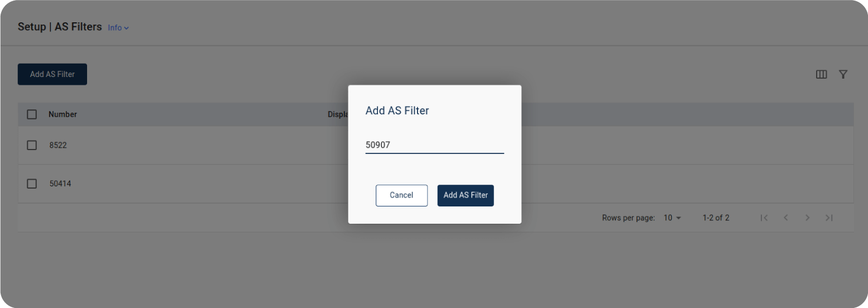
Task: Confirm with dialog Add AS Filter button
Action: (x=466, y=195)
